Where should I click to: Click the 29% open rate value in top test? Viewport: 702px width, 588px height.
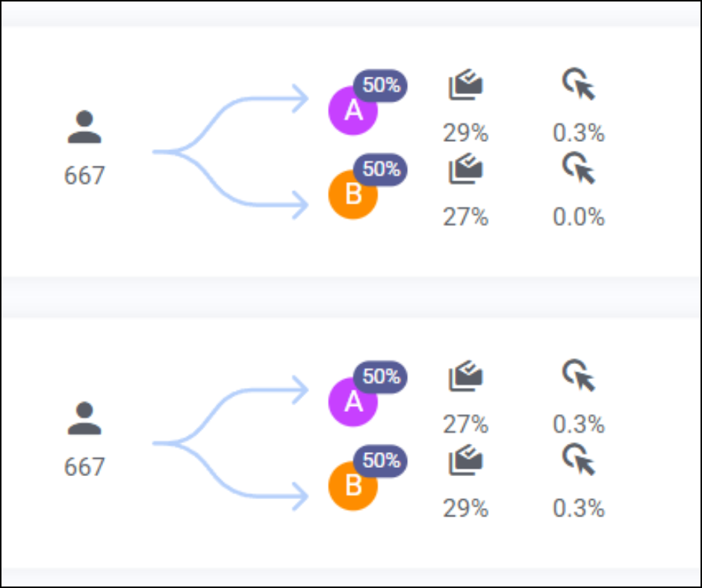(x=467, y=134)
